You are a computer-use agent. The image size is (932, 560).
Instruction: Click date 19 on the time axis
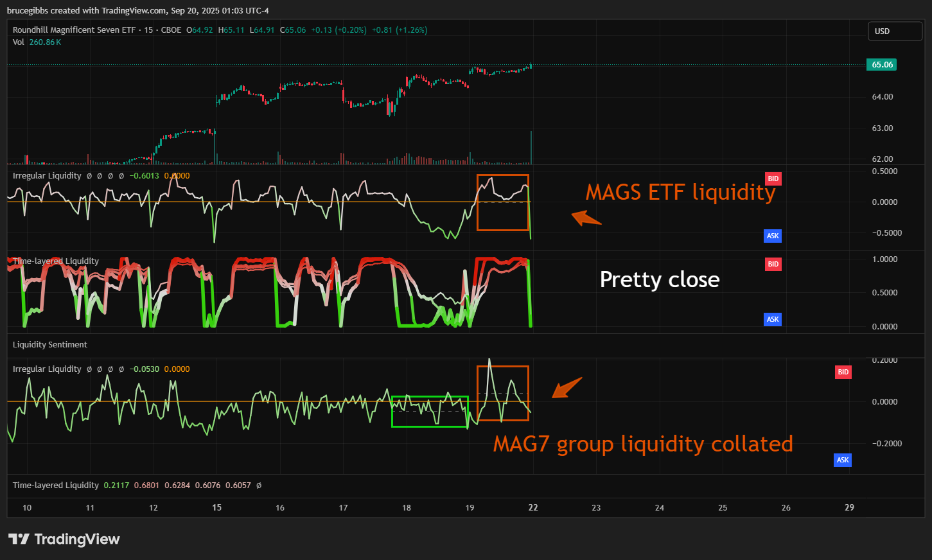[x=470, y=508]
